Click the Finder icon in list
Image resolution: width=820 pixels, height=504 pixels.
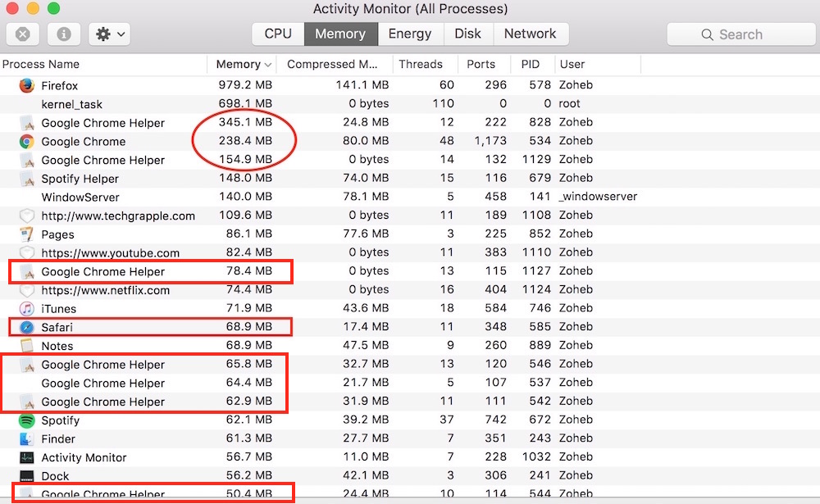pos(27,439)
